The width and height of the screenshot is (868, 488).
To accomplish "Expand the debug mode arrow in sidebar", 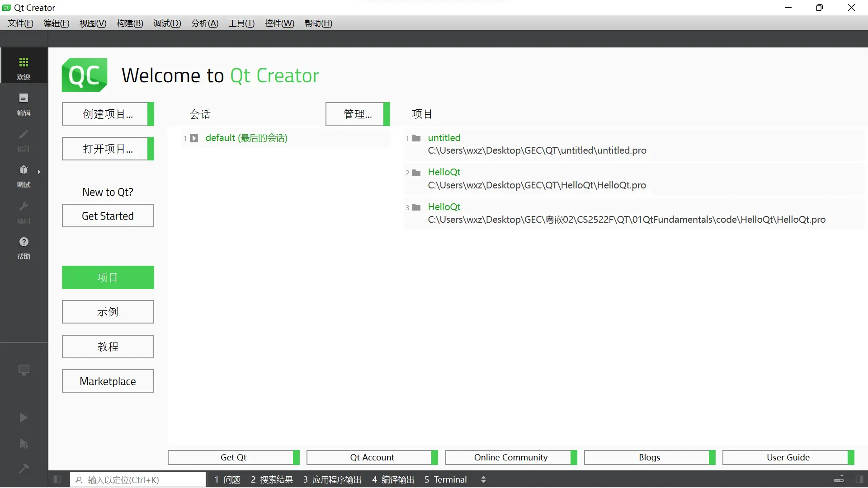I will 39,172.
